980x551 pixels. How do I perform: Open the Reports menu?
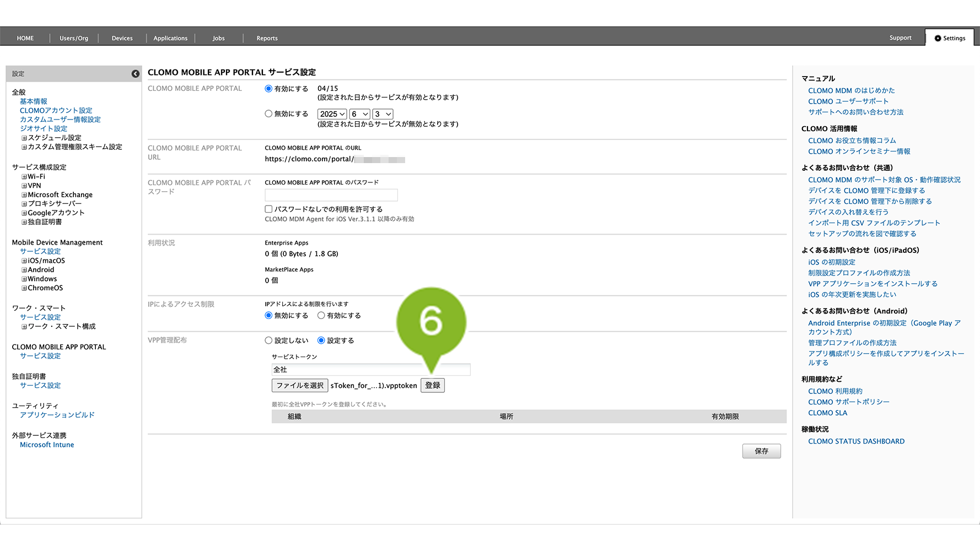tap(267, 39)
